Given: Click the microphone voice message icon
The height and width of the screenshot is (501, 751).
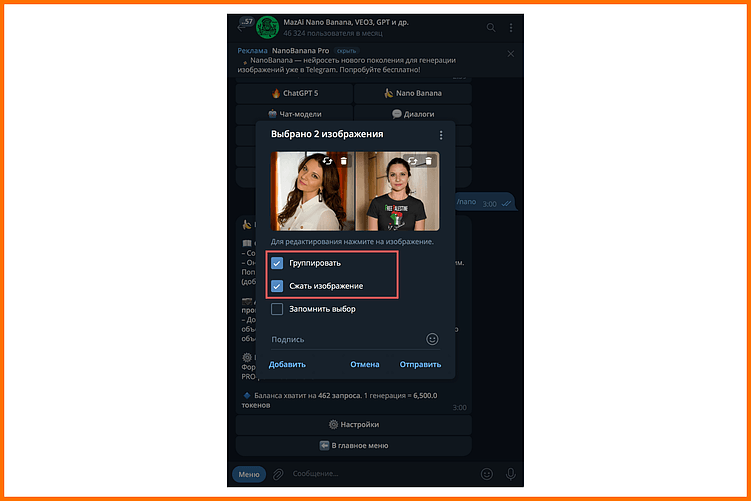Looking at the screenshot, I should pos(511,474).
